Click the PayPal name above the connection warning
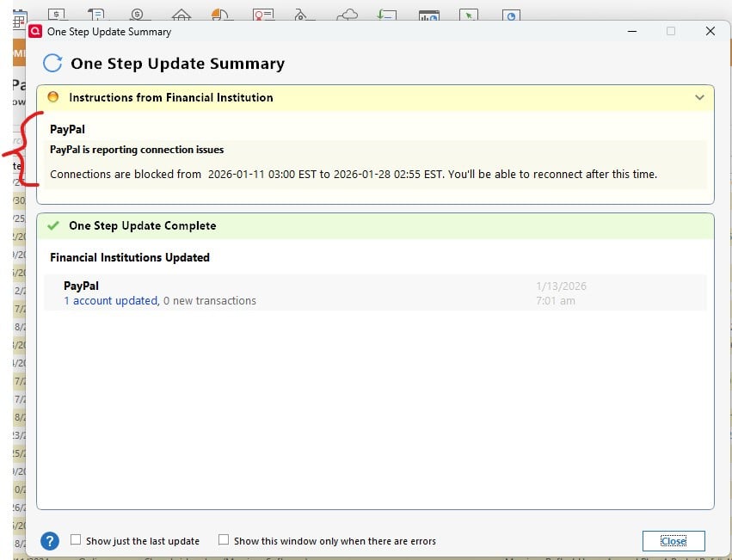Screen dimensions: 732x560 point(67,129)
